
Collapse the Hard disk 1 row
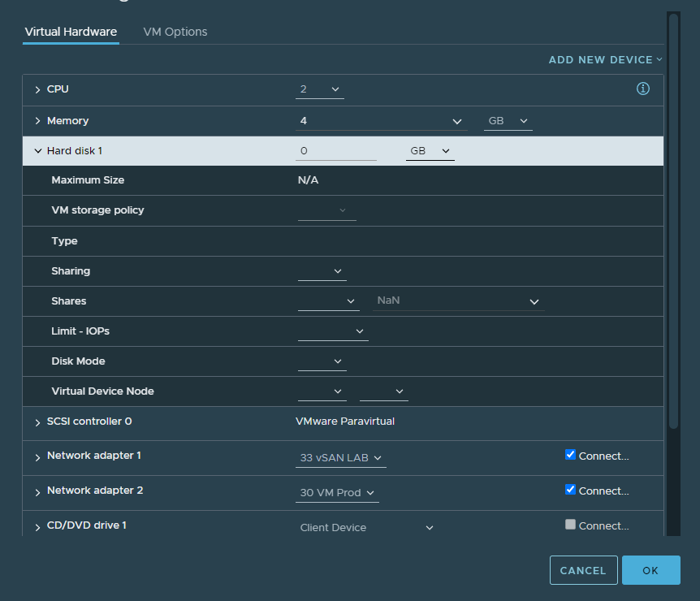(x=37, y=151)
